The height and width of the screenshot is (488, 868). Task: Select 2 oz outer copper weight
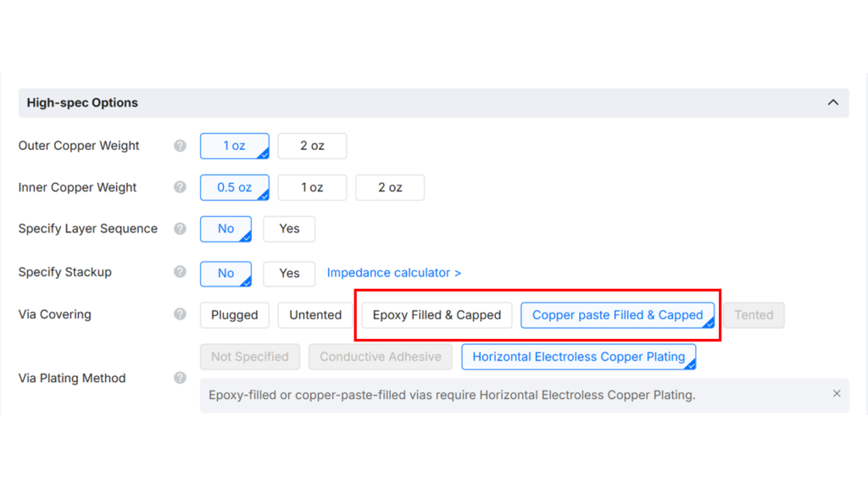(312, 146)
